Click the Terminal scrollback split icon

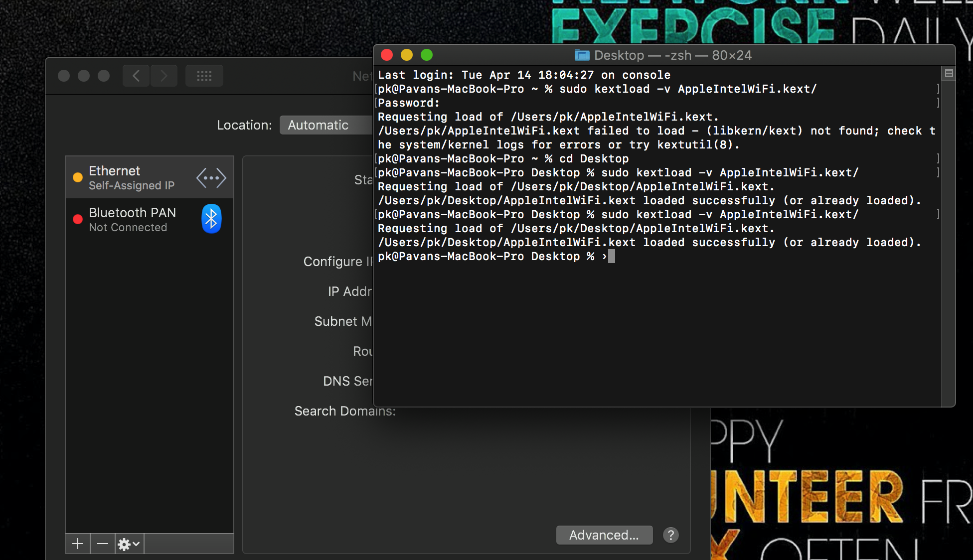click(x=949, y=73)
